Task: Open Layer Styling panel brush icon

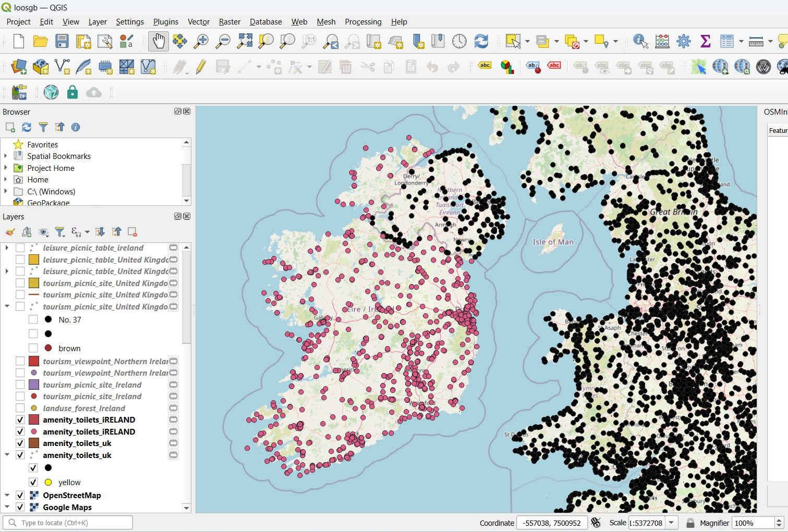Action: [10, 232]
